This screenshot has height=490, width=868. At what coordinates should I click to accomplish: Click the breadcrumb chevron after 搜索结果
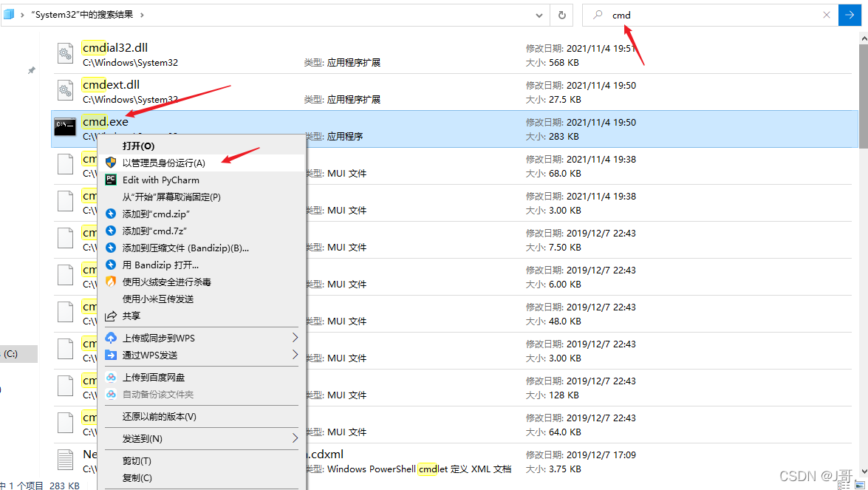pos(142,15)
